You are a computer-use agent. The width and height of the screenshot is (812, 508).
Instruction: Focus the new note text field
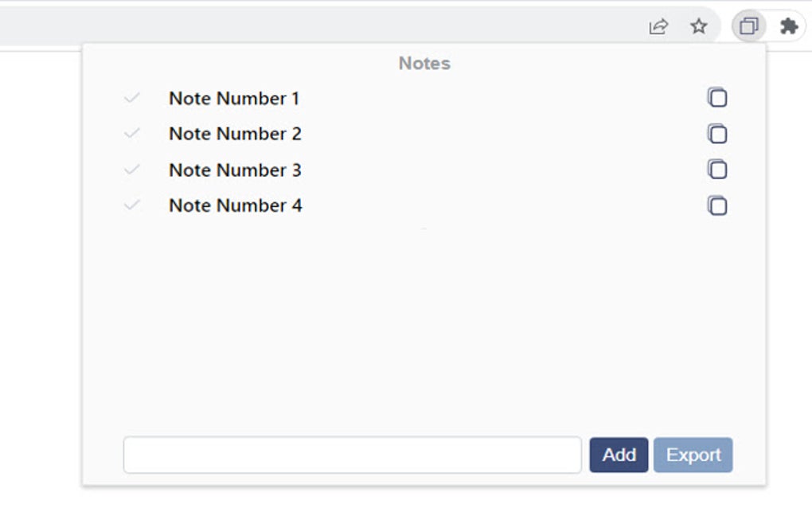pos(352,455)
